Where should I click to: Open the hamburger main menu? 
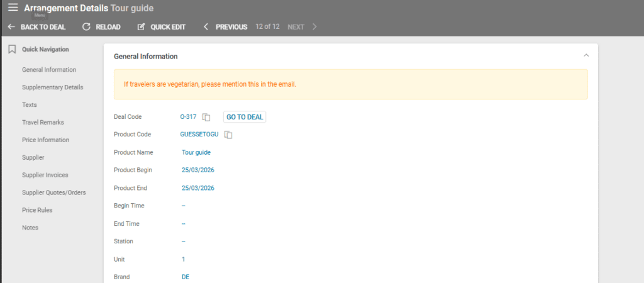(13, 8)
